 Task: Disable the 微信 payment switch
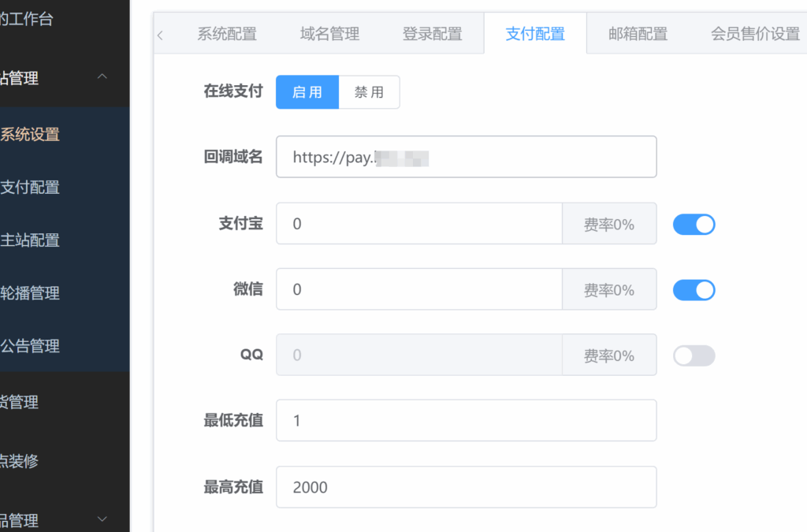694,289
